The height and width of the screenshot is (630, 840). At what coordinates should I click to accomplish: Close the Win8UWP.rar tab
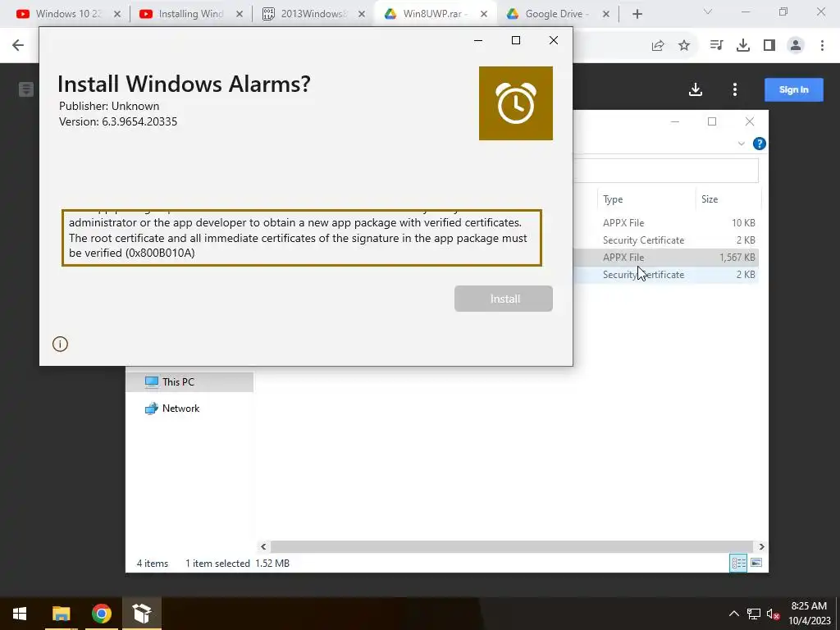click(484, 14)
